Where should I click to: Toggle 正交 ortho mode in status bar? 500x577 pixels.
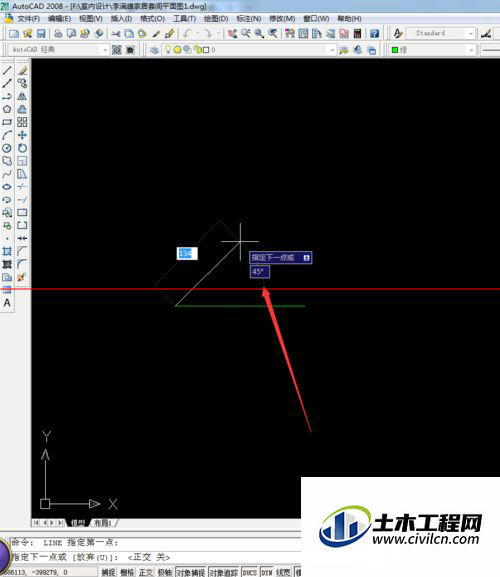tap(146, 572)
